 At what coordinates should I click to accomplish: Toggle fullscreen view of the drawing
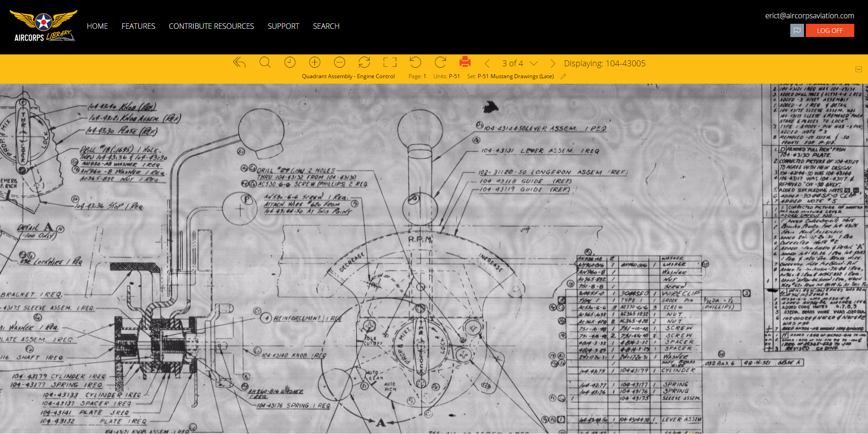(389, 63)
